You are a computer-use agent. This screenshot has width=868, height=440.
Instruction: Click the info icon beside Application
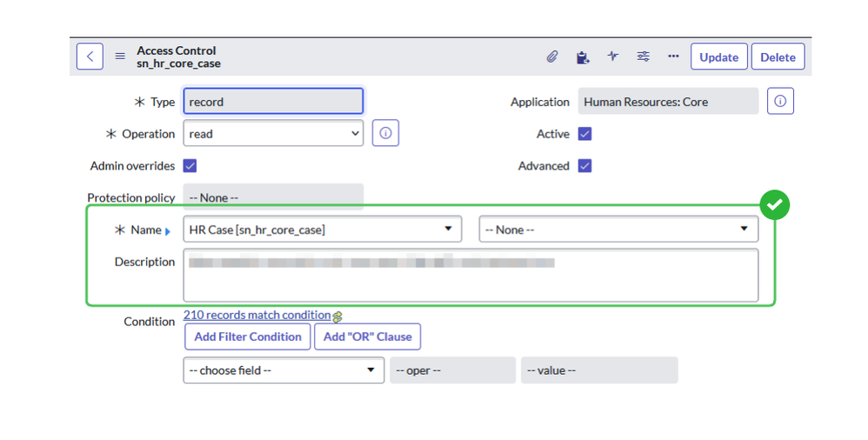coord(780,101)
